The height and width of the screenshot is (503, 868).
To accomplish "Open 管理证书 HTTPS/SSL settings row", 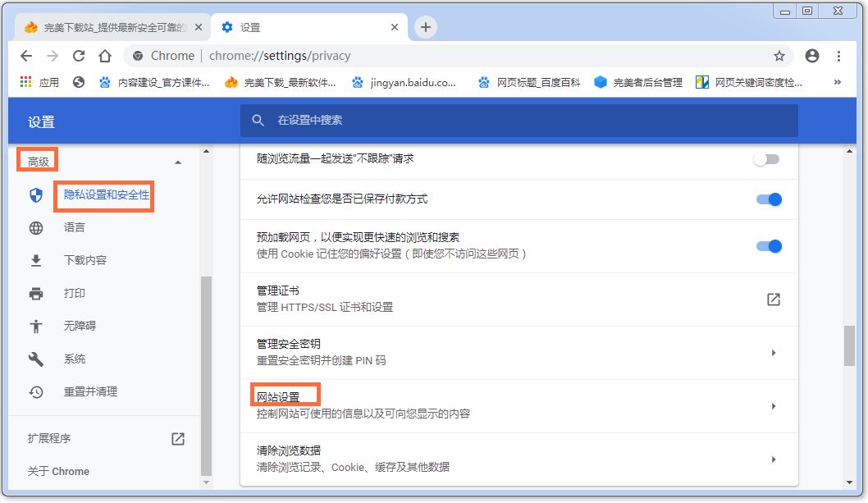I will 519,300.
